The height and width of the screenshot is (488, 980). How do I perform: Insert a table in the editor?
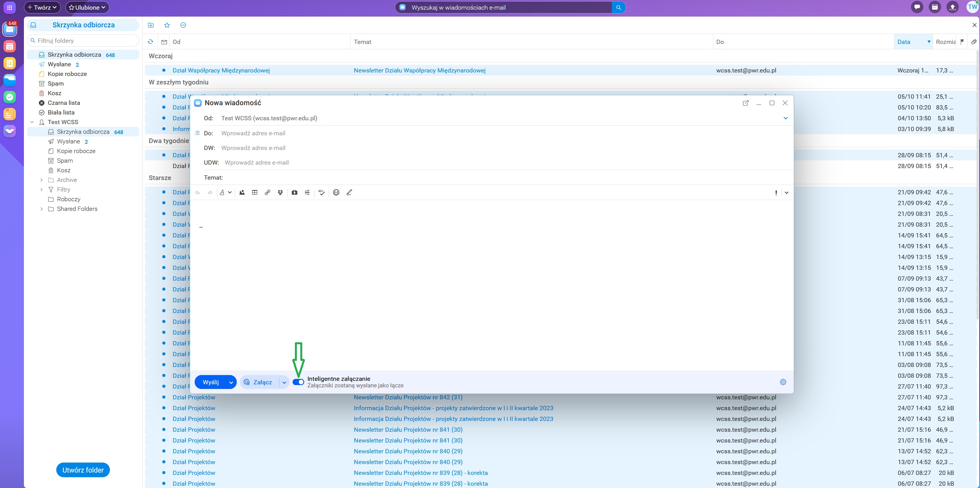[x=254, y=192]
